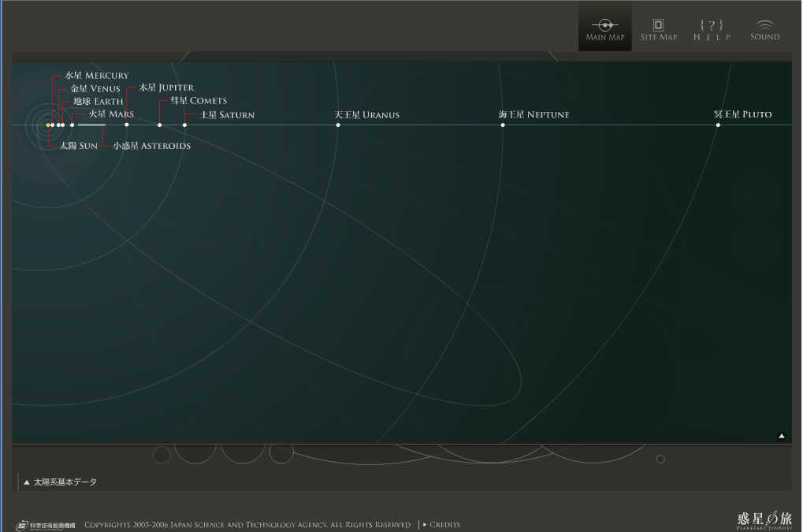Select the Mars label
This screenshot has height=532, width=803.
point(111,113)
